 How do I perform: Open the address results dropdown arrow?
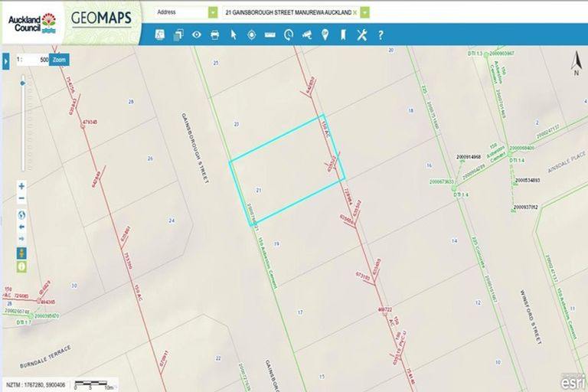[365, 13]
